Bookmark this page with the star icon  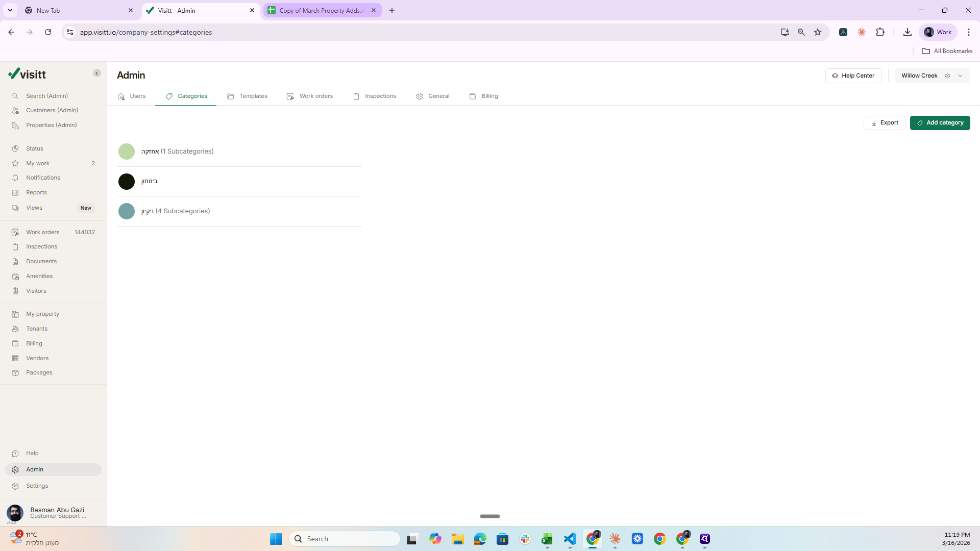[818, 32]
